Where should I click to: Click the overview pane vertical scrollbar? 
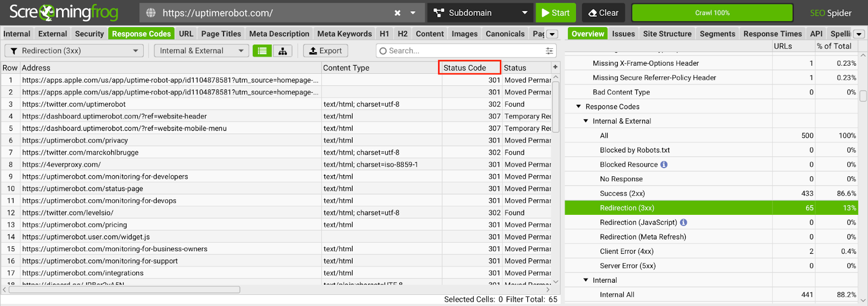pyautogui.click(x=863, y=96)
